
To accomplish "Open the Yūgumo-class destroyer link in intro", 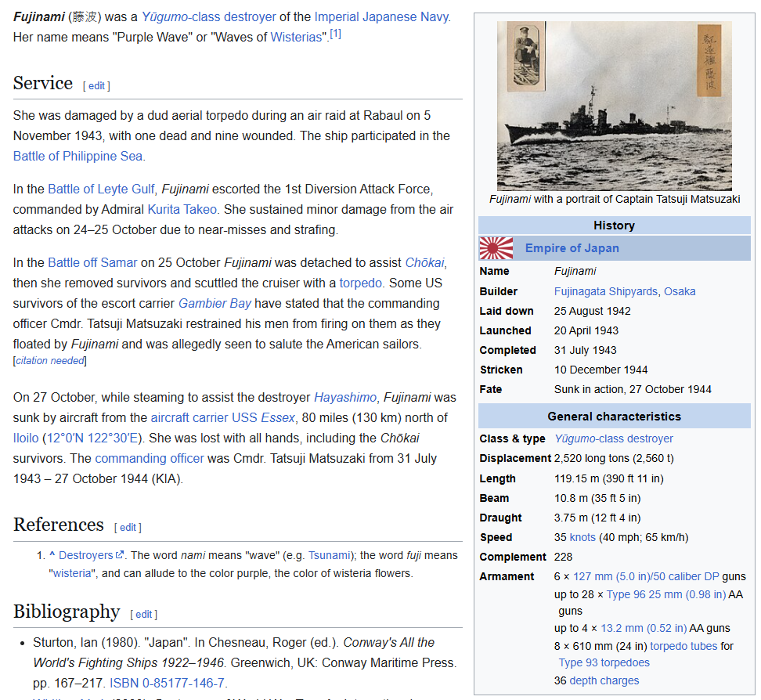I will click(209, 17).
